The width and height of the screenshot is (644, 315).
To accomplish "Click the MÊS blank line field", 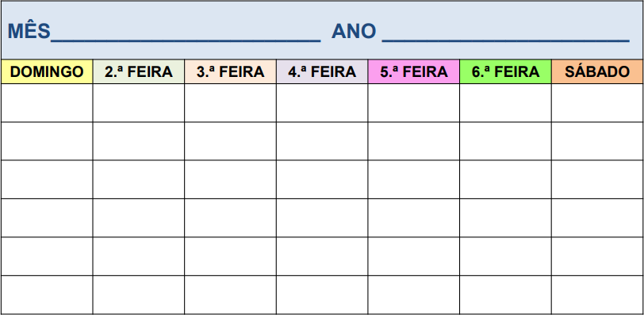I will pyautogui.click(x=186, y=33).
